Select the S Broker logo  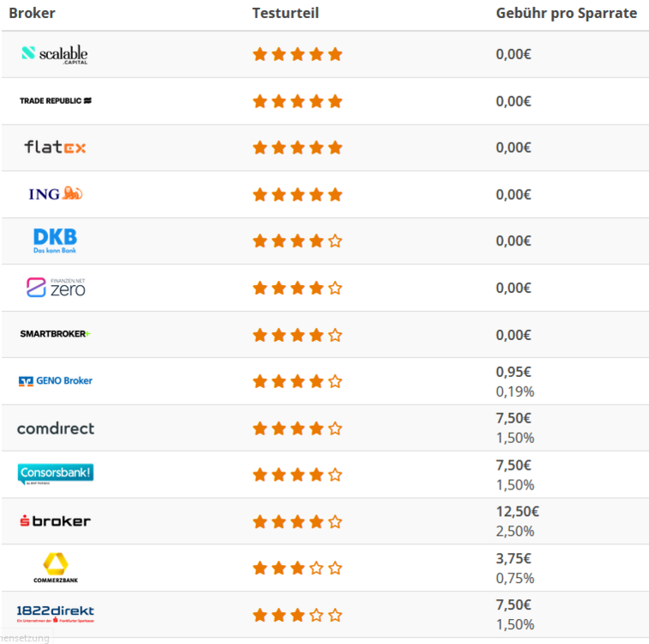pyautogui.click(x=55, y=521)
